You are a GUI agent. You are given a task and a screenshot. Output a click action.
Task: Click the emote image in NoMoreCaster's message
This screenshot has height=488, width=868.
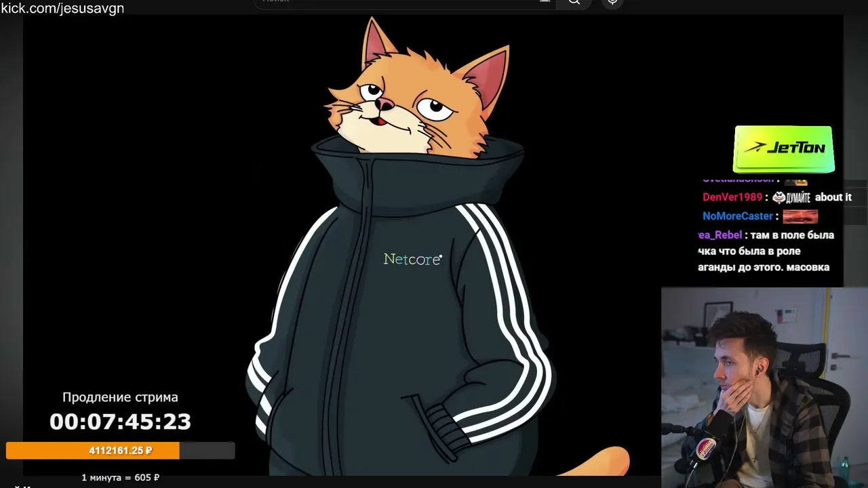pyautogui.click(x=800, y=216)
